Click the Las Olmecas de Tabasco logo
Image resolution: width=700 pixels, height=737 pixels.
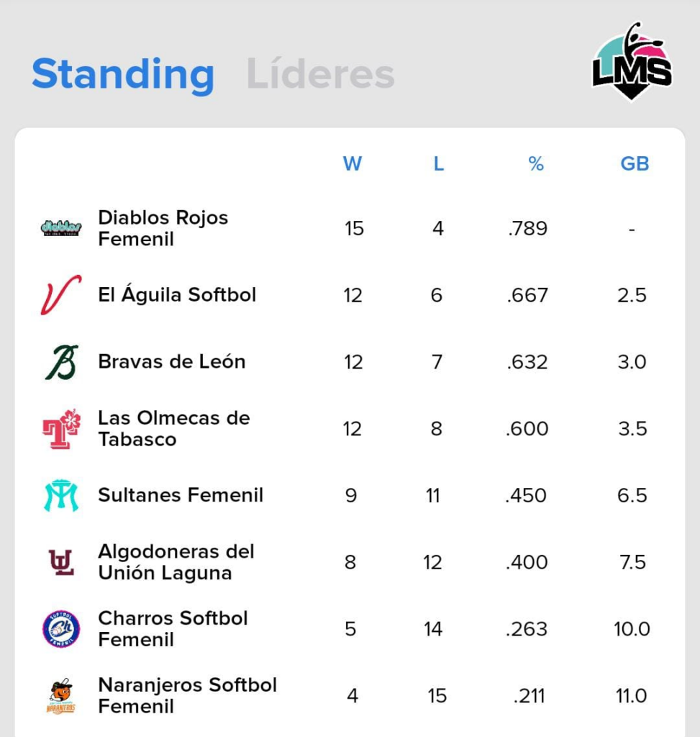coord(61,429)
